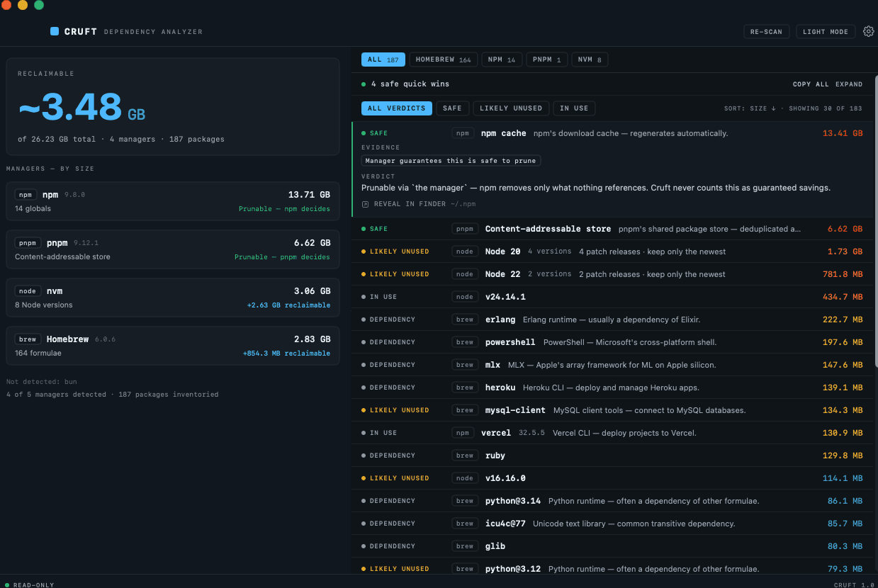Viewport: 878px width, 588px height.
Task: Expand the safe quick wins section
Action: 849,84
